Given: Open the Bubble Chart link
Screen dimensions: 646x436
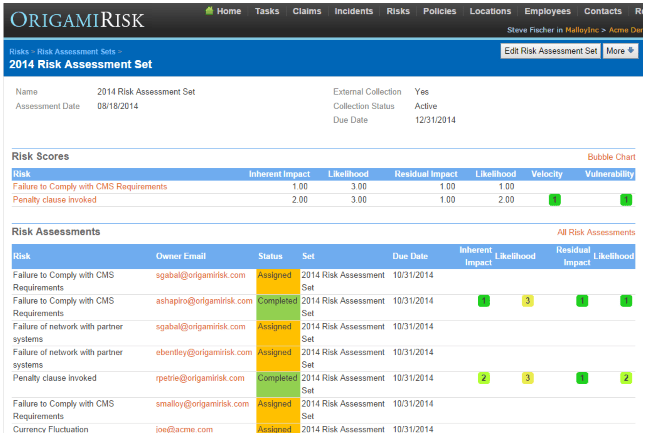Looking at the screenshot, I should tap(611, 157).
